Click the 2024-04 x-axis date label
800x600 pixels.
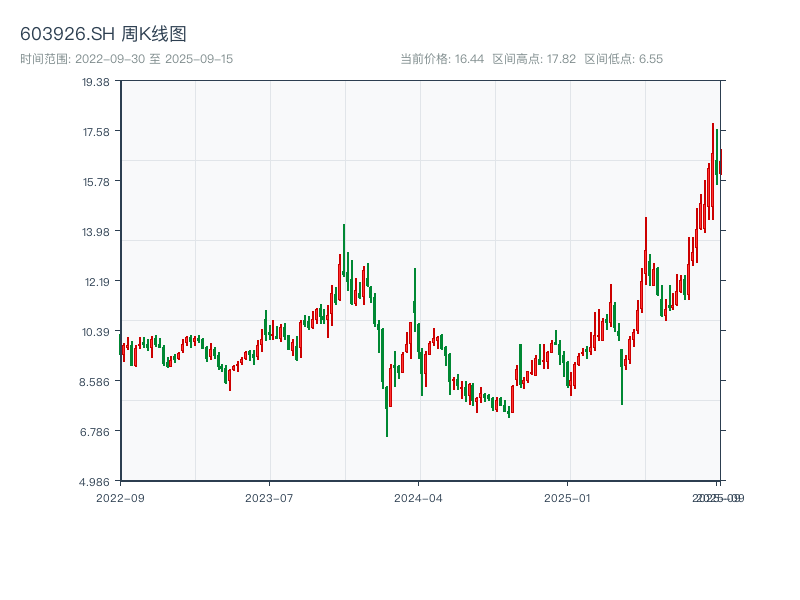pyautogui.click(x=419, y=497)
